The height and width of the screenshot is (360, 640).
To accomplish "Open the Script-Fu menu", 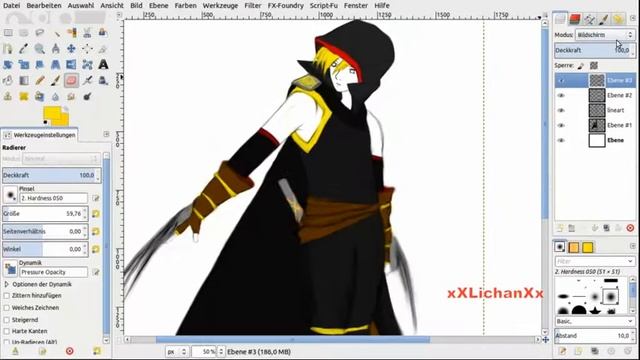I will 324,5.
